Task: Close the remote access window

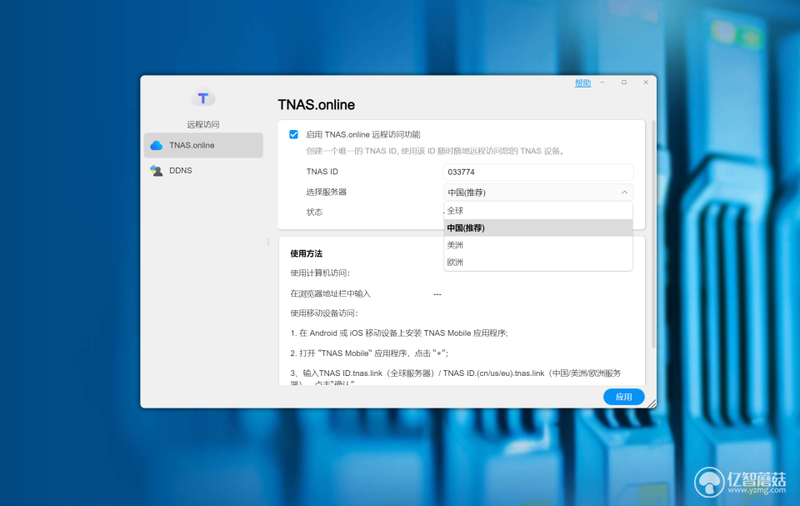Action: coord(645,82)
